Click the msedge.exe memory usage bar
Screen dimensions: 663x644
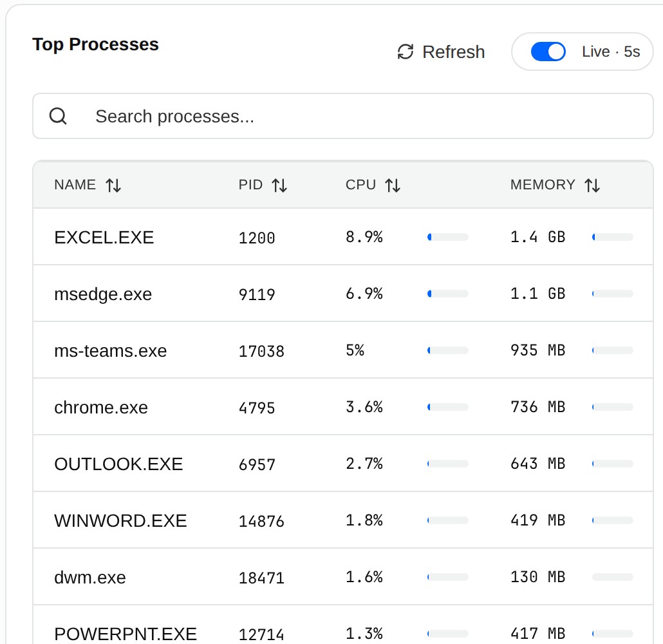point(613,294)
